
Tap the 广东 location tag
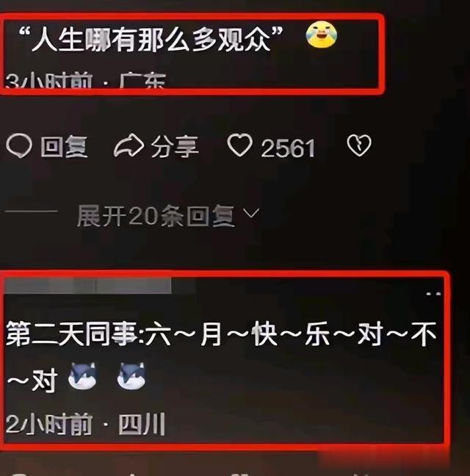coord(142,81)
